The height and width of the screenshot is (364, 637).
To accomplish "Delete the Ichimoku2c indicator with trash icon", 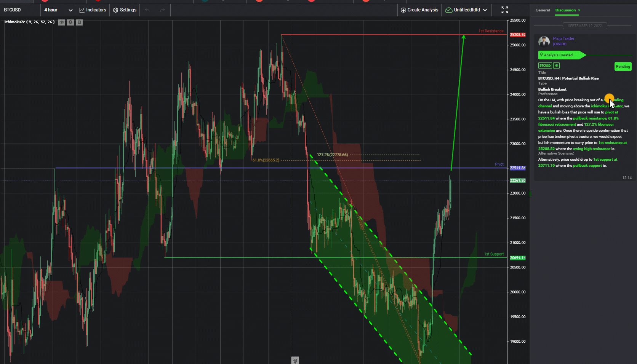I will (79, 22).
